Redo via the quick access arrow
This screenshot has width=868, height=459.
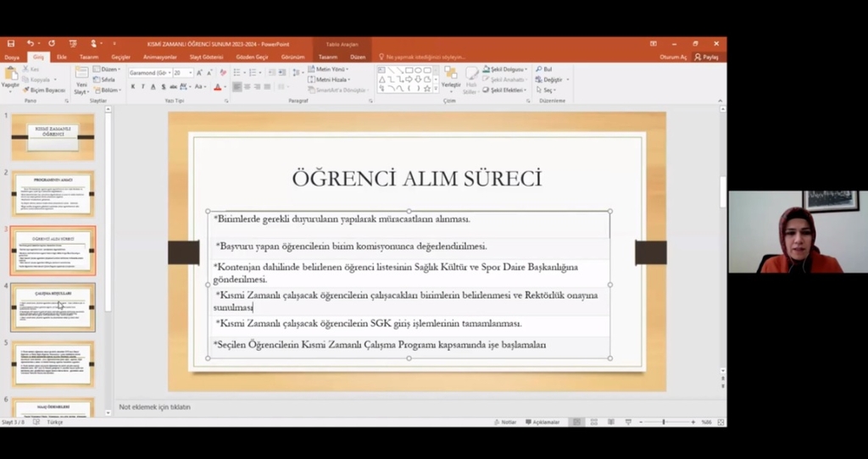tap(52, 44)
